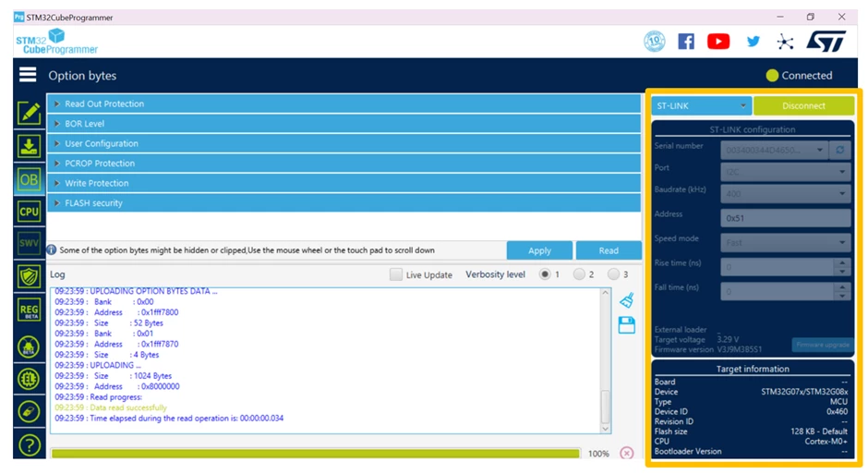Click the Address 0x51 input field
This screenshot has height=474, width=868.
coord(786,218)
